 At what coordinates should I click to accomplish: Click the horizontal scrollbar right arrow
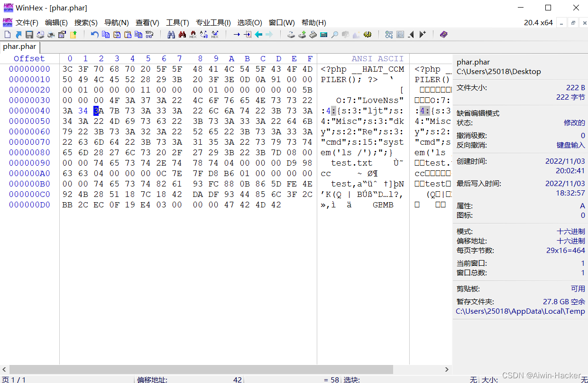click(446, 369)
